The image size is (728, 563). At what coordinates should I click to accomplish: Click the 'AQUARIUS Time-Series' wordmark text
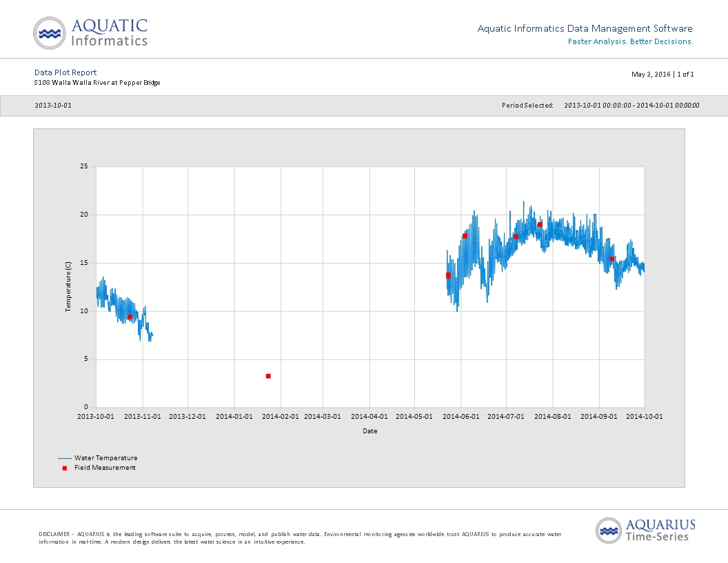(660, 531)
